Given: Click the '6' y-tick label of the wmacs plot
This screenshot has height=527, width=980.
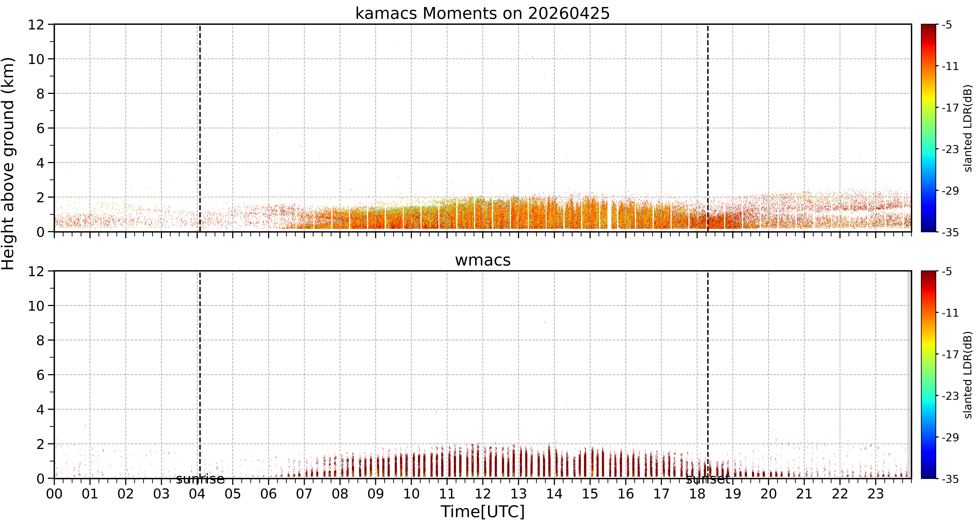Looking at the screenshot, I should tap(40, 375).
